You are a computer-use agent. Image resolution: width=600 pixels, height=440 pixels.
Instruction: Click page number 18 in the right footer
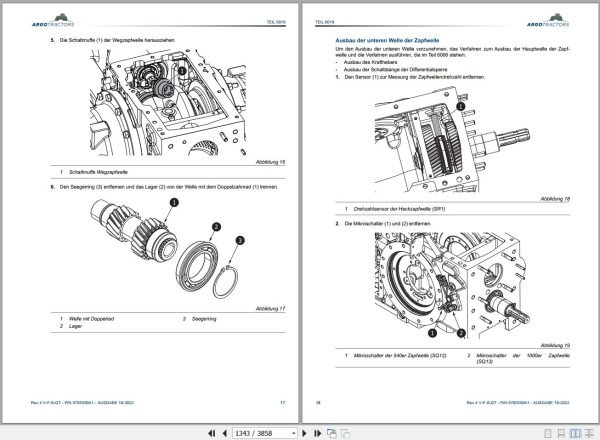click(318, 403)
